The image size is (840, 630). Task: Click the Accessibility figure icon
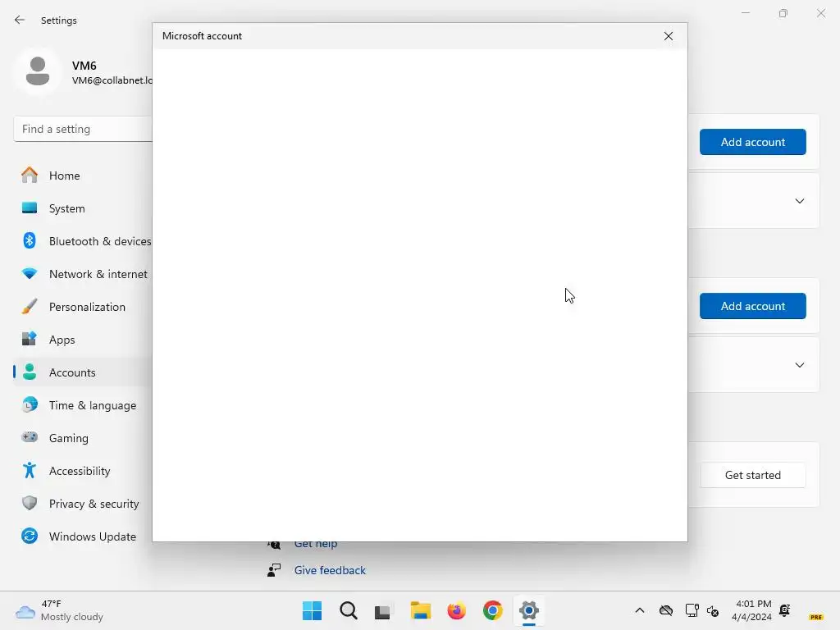coord(30,470)
